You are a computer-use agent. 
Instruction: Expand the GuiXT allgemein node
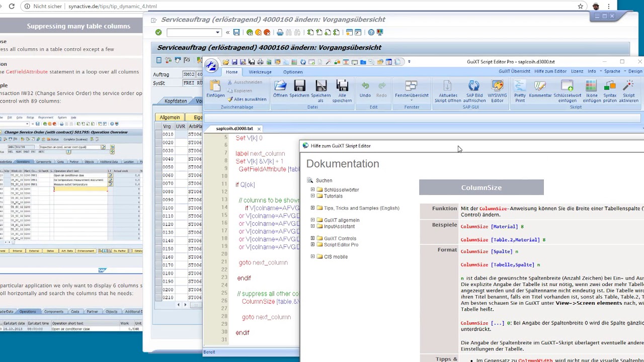312,220
